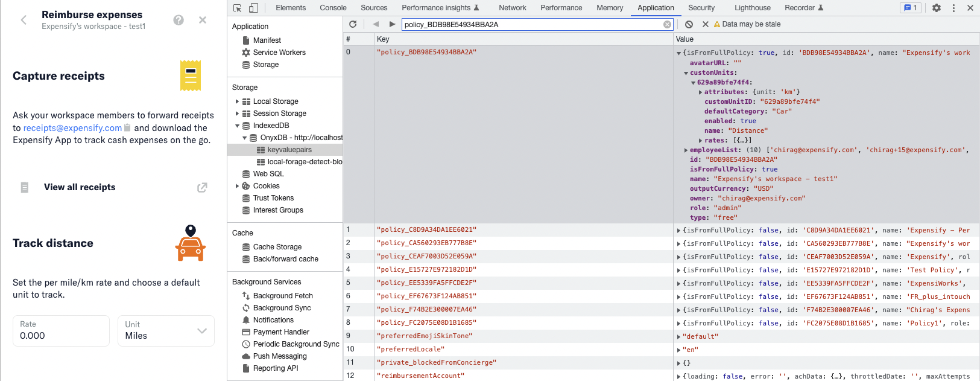The width and height of the screenshot is (980, 381).
Task: Copy the receipts email address icon
Action: 127,128
